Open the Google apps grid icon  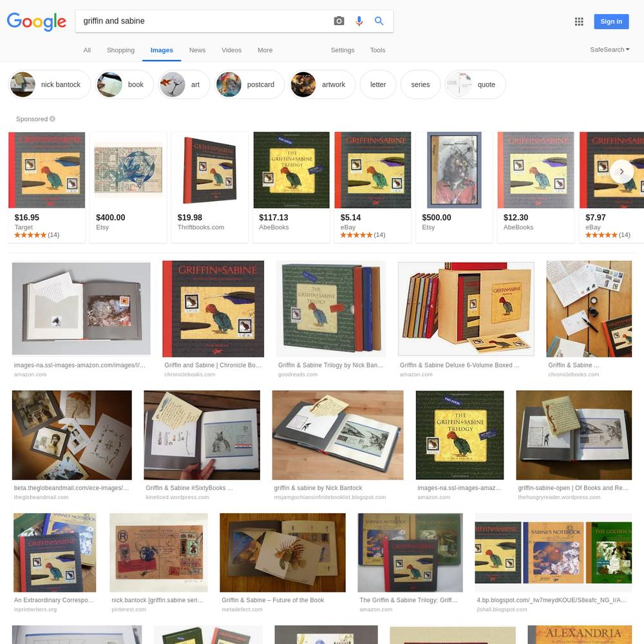pyautogui.click(x=579, y=21)
